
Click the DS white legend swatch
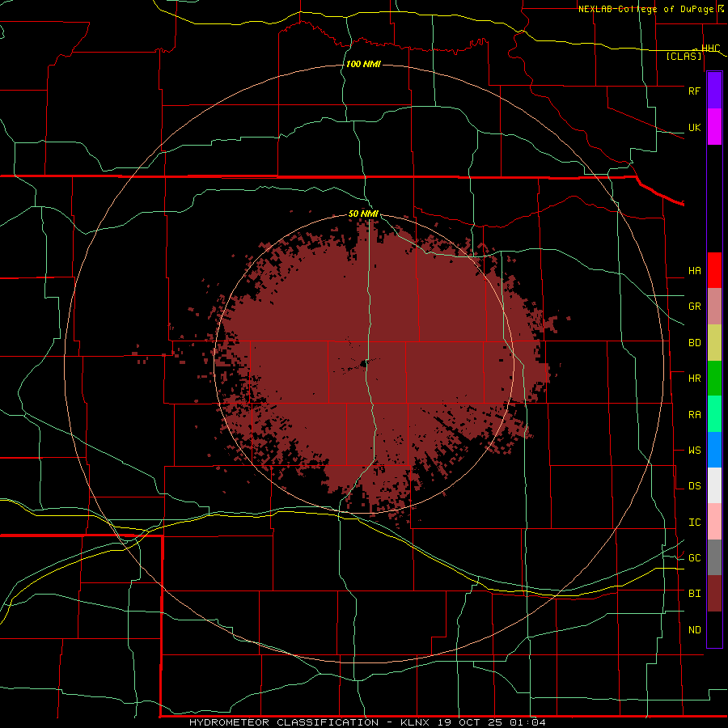714,485
